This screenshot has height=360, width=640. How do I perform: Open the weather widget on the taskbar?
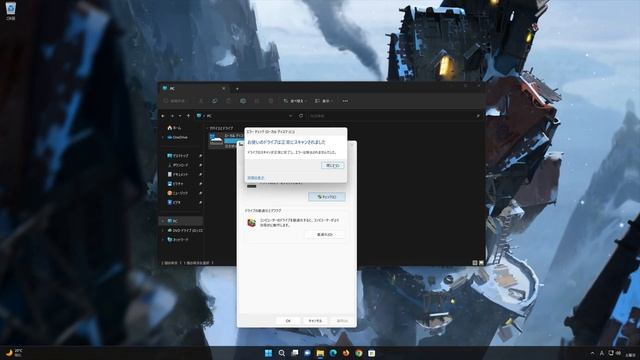[14, 353]
